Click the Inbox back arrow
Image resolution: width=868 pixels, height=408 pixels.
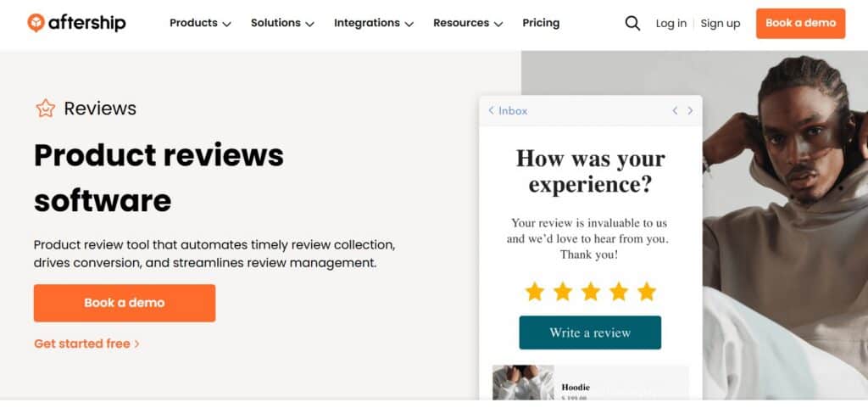pos(491,111)
